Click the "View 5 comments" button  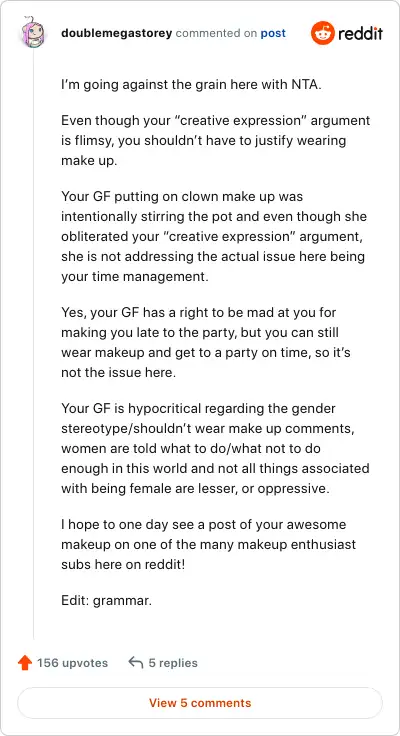[200, 703]
